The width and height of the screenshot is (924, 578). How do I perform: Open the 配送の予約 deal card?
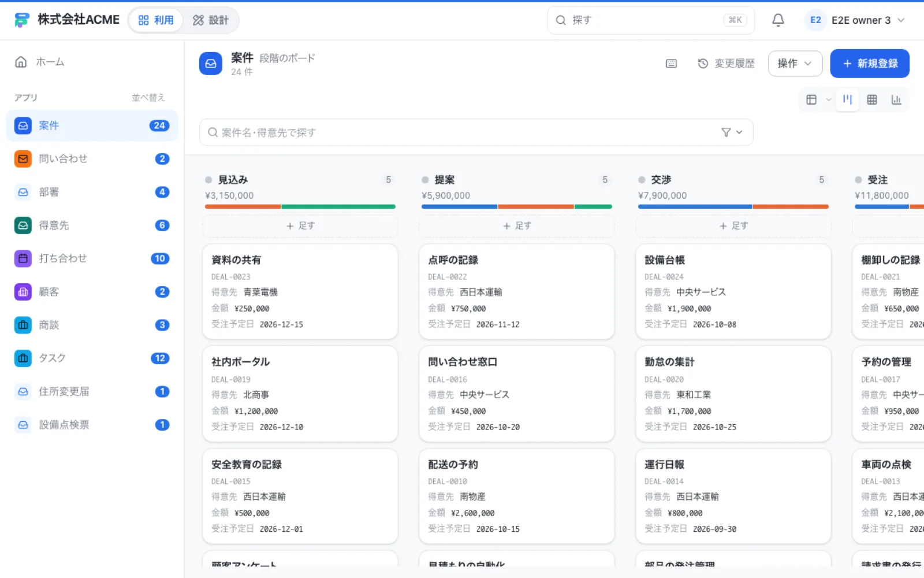517,497
